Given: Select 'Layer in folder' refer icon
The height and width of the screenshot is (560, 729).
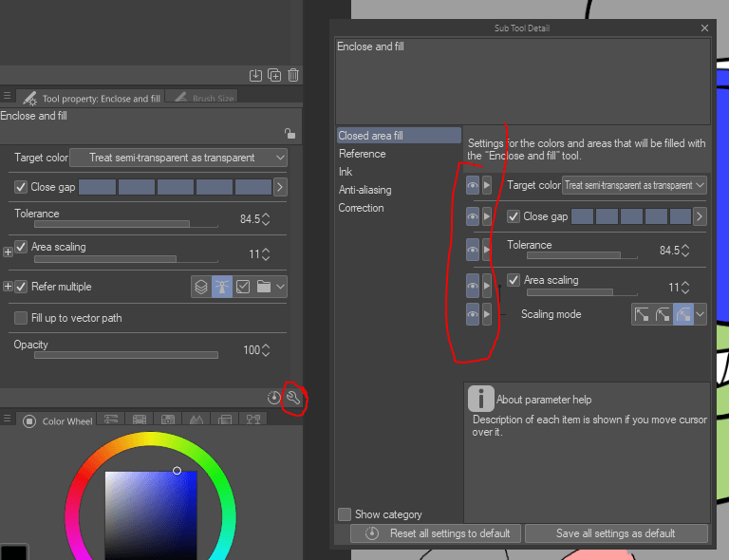Looking at the screenshot, I should (x=264, y=287).
